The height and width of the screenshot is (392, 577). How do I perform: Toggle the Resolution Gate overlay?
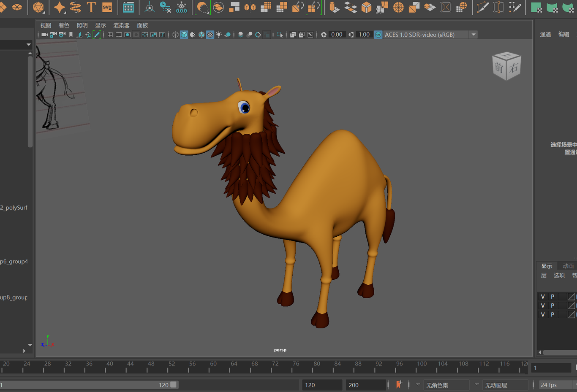(127, 35)
